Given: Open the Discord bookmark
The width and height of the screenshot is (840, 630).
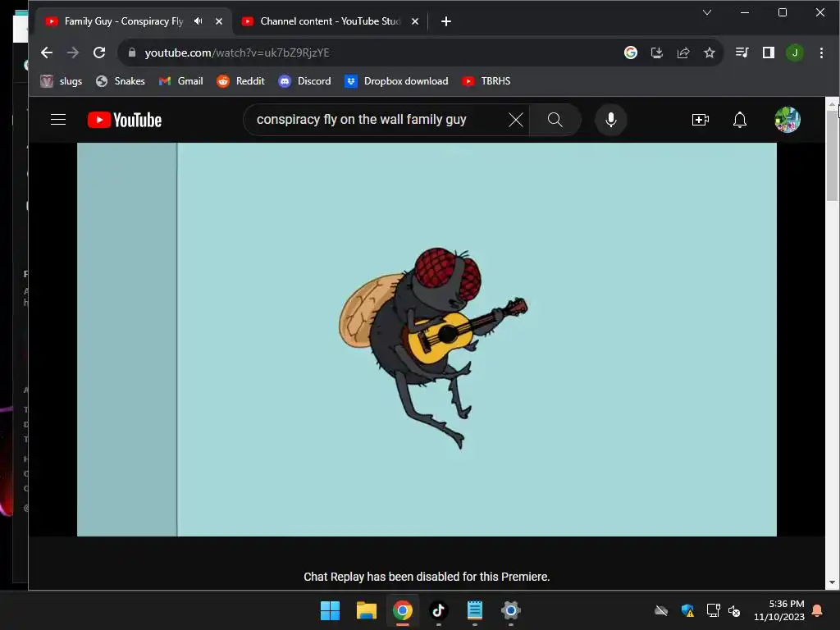Looking at the screenshot, I should [x=305, y=81].
